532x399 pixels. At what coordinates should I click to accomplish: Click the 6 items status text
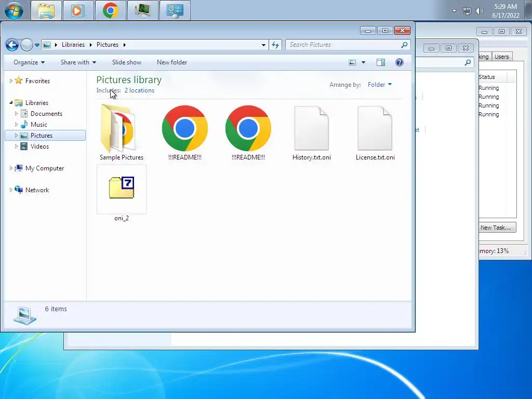(x=56, y=309)
